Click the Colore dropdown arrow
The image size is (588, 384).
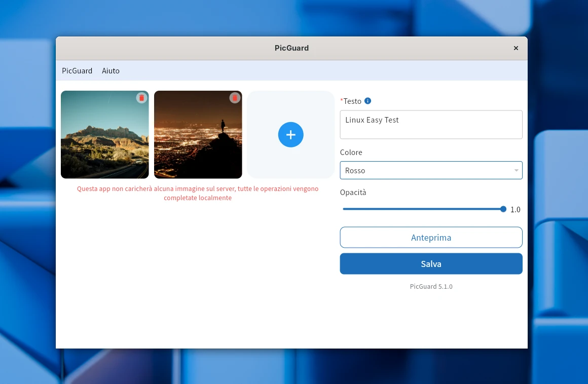(x=517, y=170)
